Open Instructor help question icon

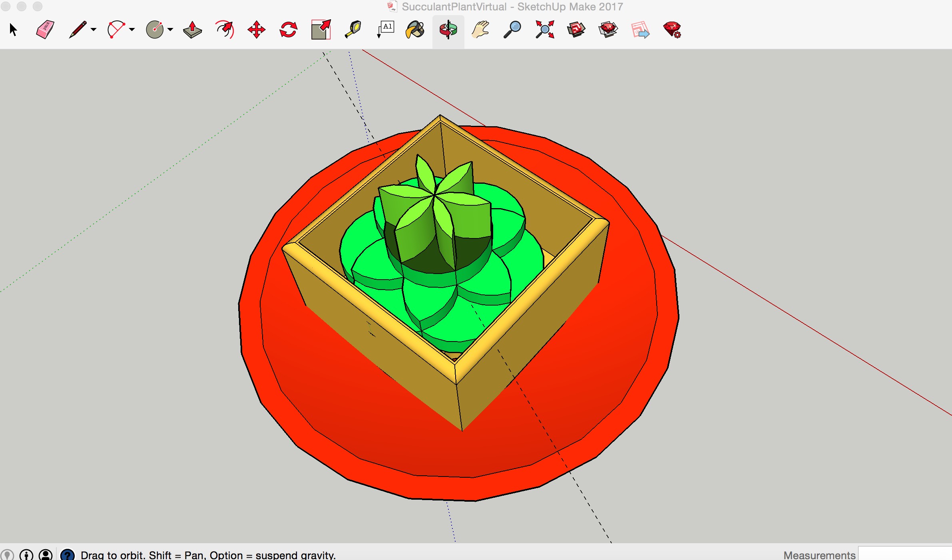click(68, 555)
